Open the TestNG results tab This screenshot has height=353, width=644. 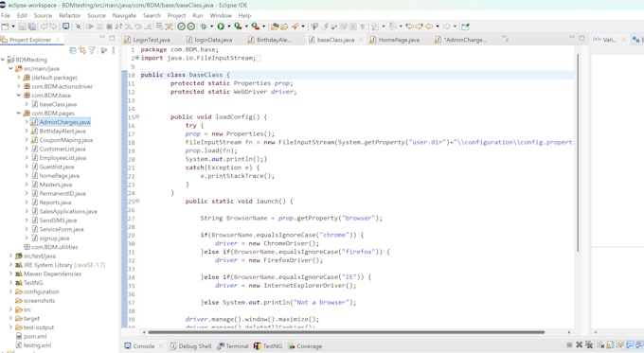[268, 346]
